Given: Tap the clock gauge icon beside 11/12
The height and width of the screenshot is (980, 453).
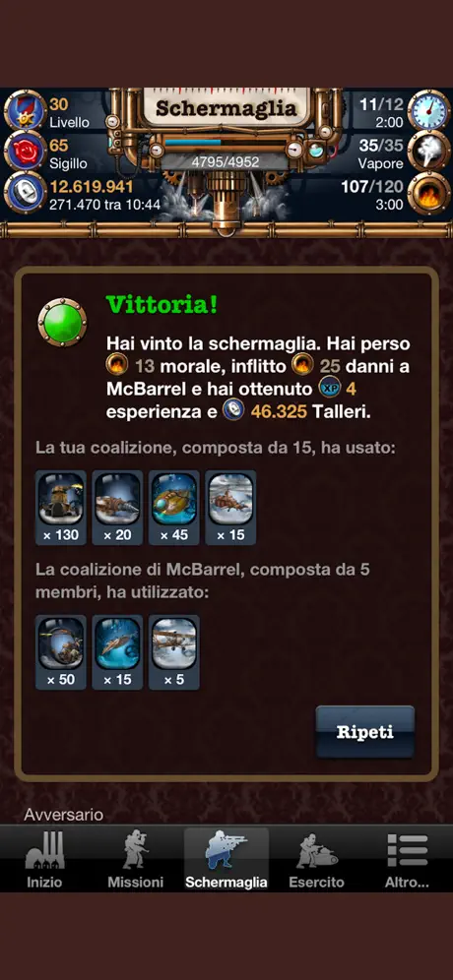Looking at the screenshot, I should point(429,110).
